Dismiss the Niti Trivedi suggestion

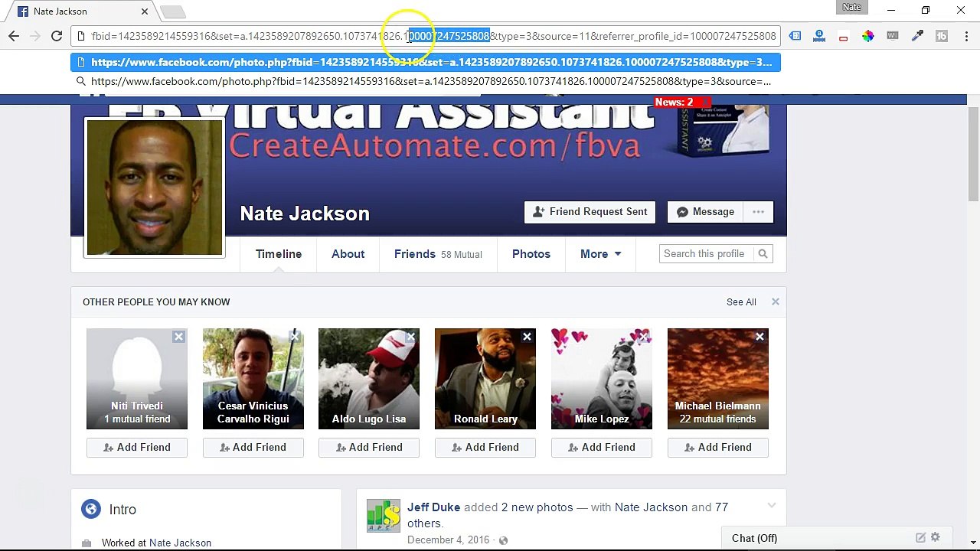(178, 337)
